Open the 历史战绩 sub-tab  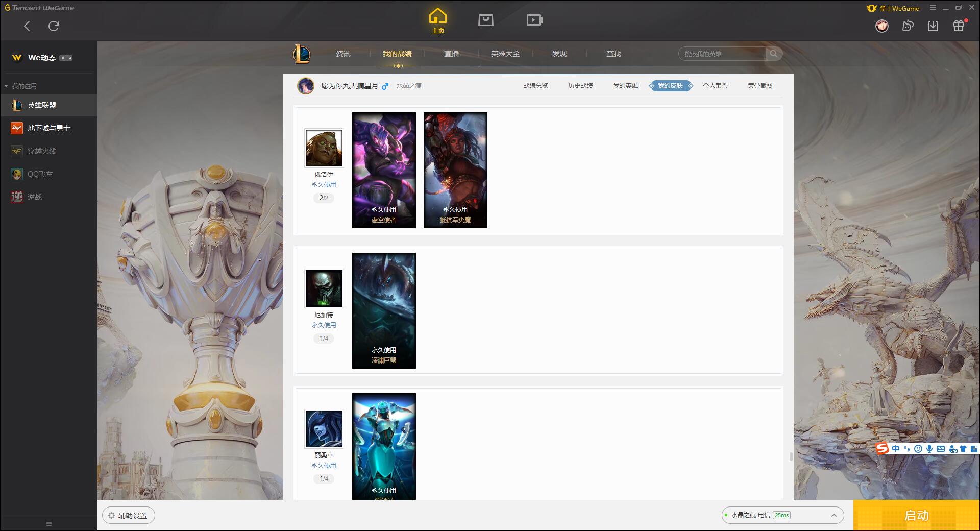point(580,86)
